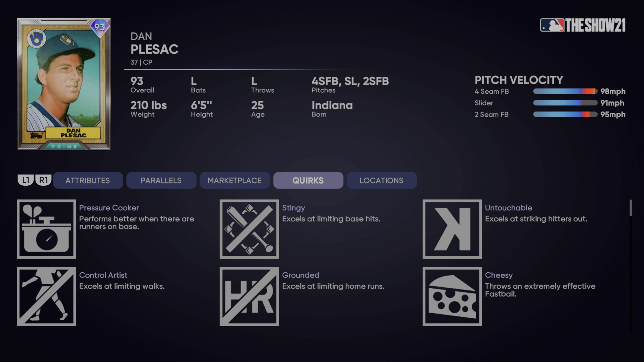Click the MLB The Show 21 logo
This screenshot has height=362, width=644.
click(x=583, y=25)
